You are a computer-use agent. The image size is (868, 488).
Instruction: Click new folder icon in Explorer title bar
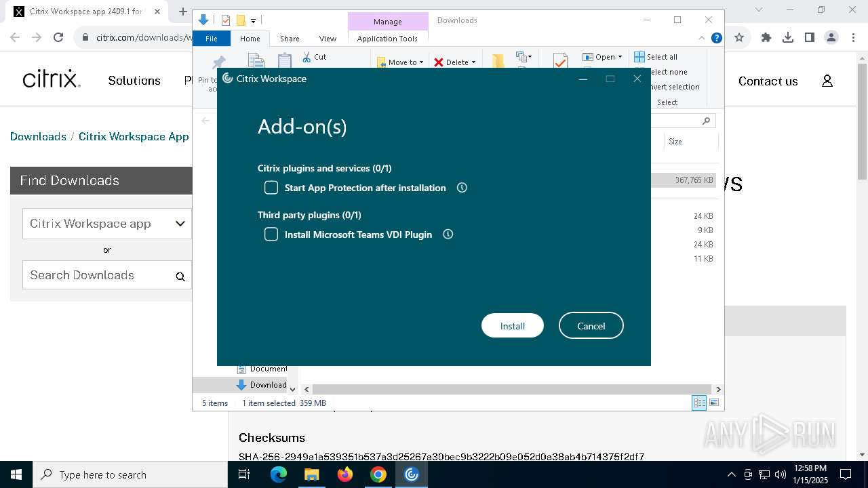tap(241, 20)
